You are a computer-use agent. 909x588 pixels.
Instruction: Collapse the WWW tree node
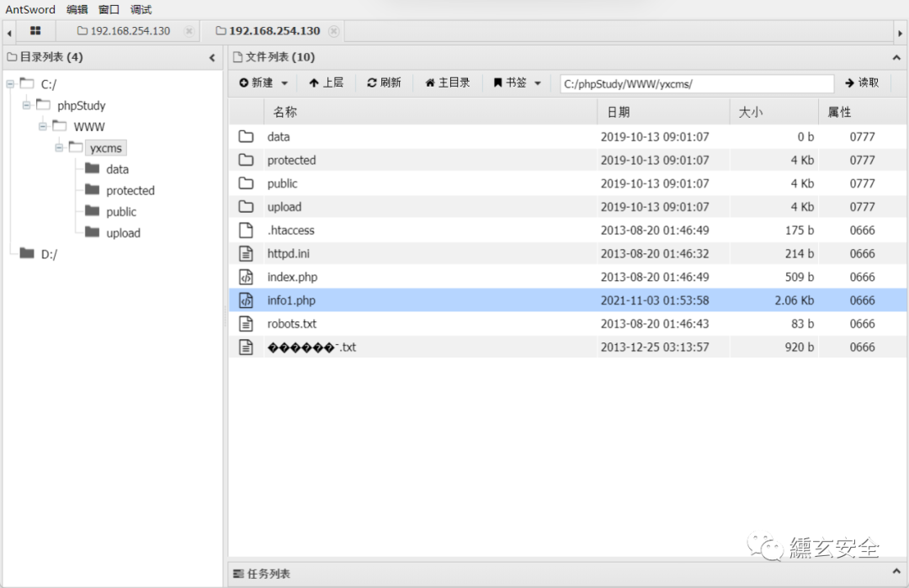(43, 126)
